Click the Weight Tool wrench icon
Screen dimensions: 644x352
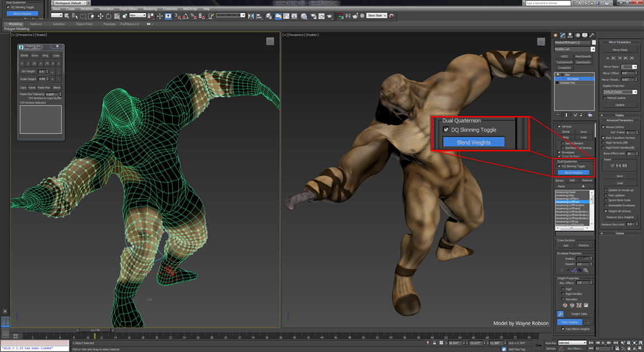(560, 314)
